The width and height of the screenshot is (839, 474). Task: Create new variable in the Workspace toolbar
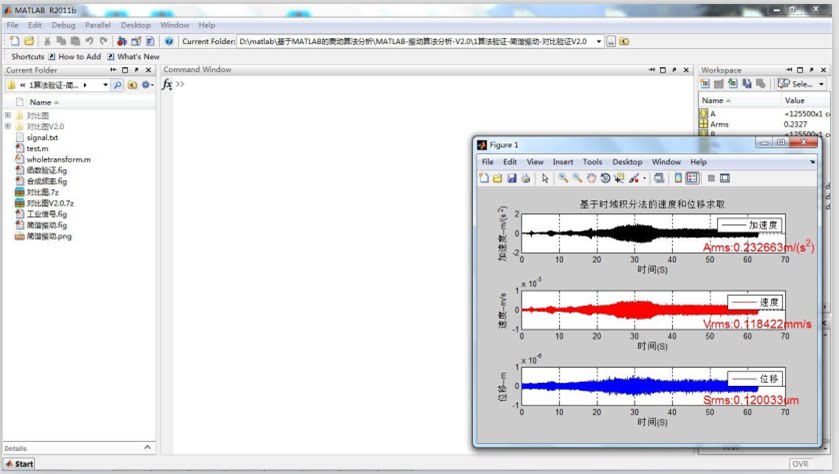[x=705, y=83]
